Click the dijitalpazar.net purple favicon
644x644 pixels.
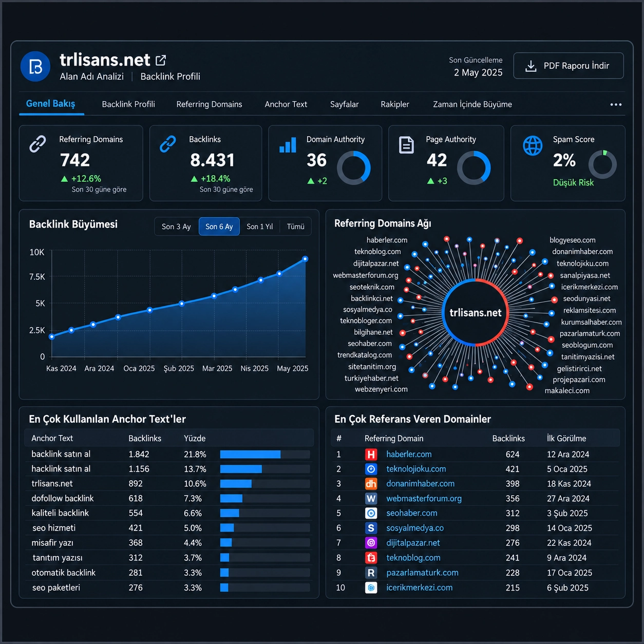(x=371, y=543)
